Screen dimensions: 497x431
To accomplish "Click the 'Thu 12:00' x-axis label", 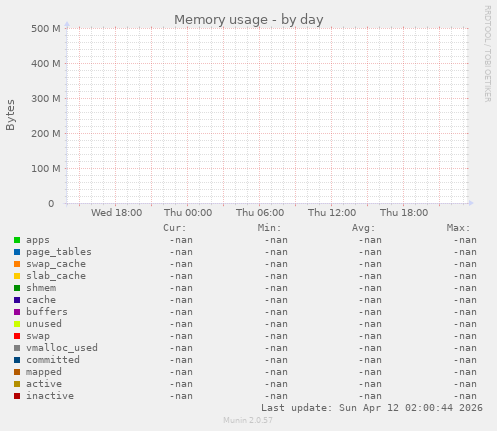I will (x=332, y=213).
